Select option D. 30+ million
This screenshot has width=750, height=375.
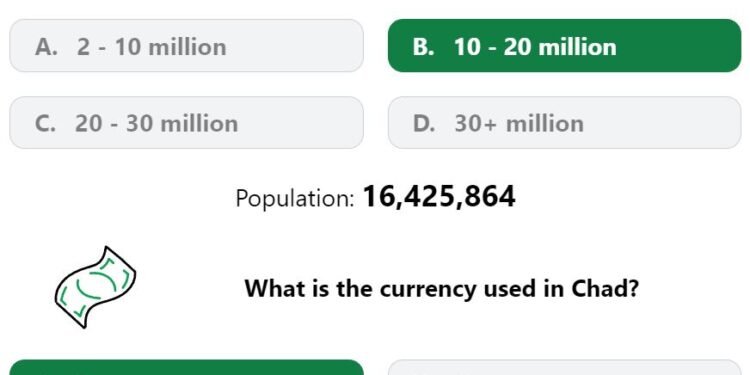coord(564,123)
